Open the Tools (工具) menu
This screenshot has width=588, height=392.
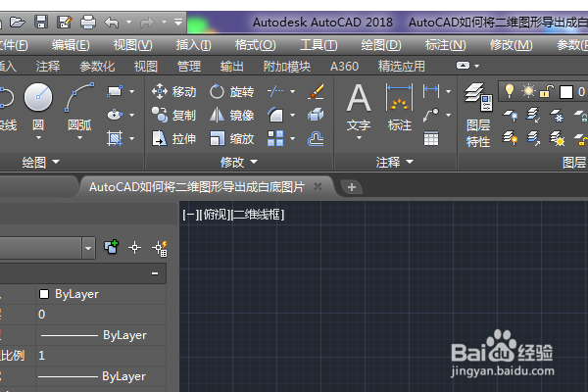tap(318, 45)
